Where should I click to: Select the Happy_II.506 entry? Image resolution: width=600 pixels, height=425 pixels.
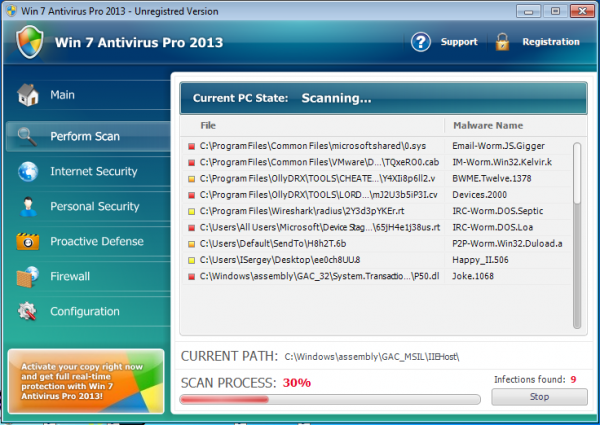480,260
